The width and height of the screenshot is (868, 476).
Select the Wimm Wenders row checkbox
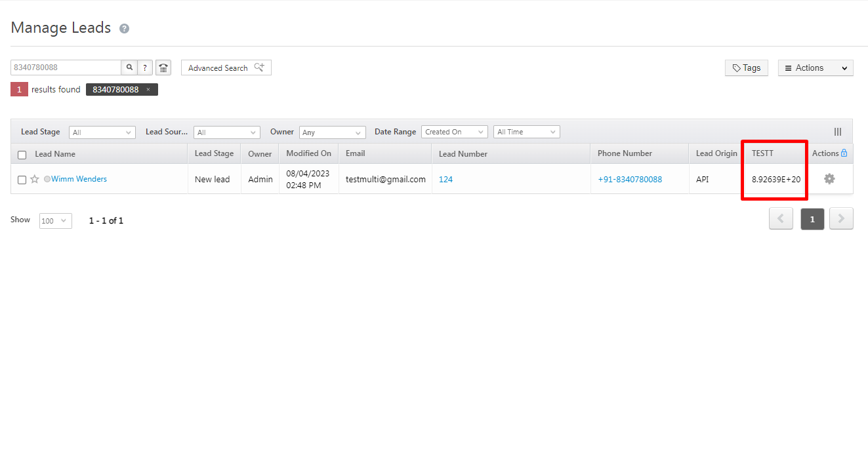point(22,180)
